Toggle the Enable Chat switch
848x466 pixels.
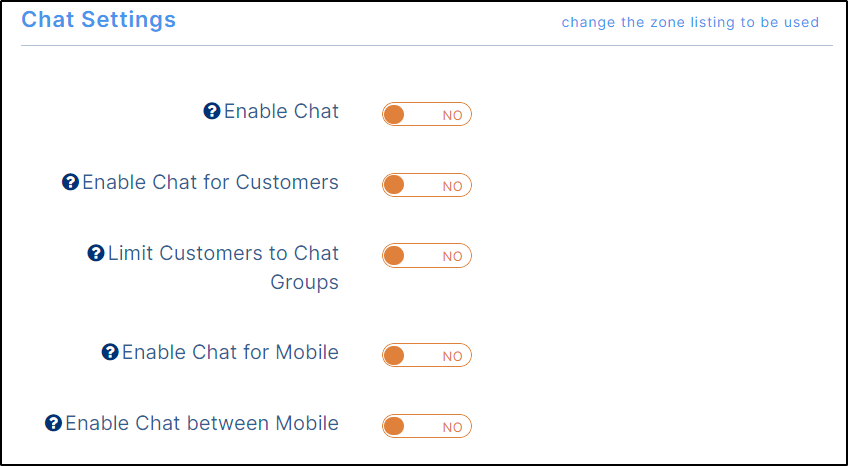pyautogui.click(x=427, y=114)
